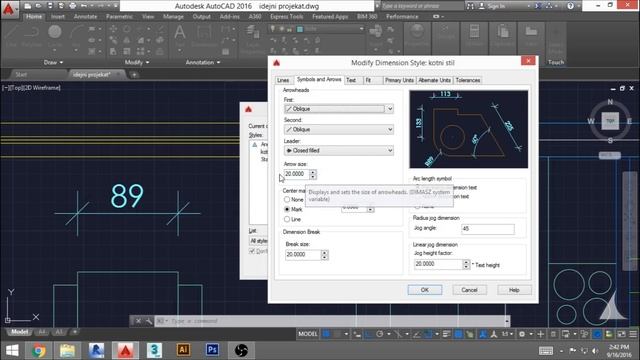Toggle Clean Screen icon in status bar
Image resolution: width=640 pixels, height=360 pixels.
pos(621,334)
